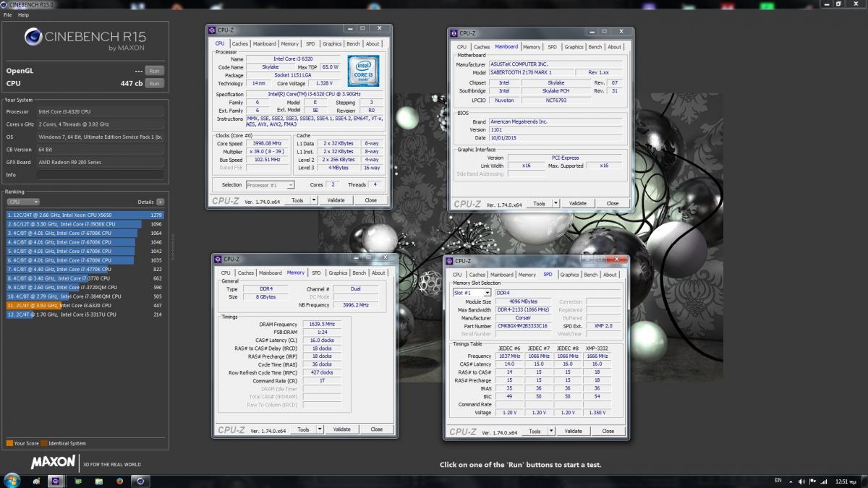
Task: Click the MAXON logo at bottom left
Action: [54, 461]
